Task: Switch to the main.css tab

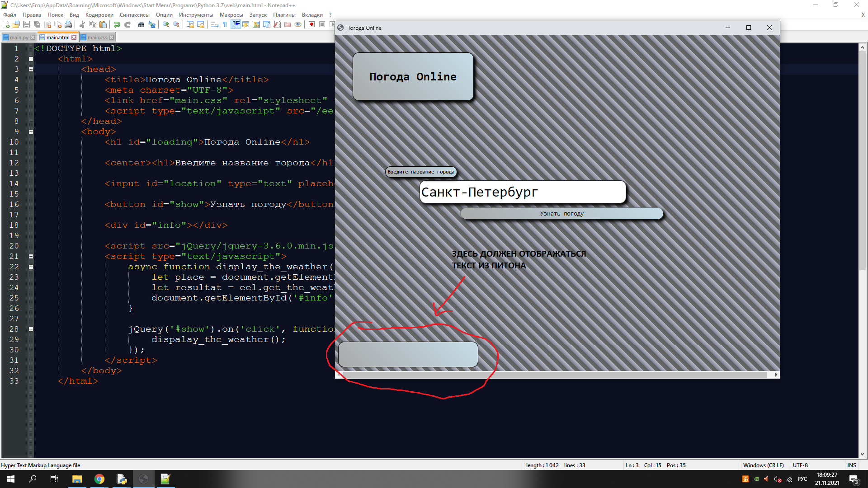Action: tap(97, 38)
